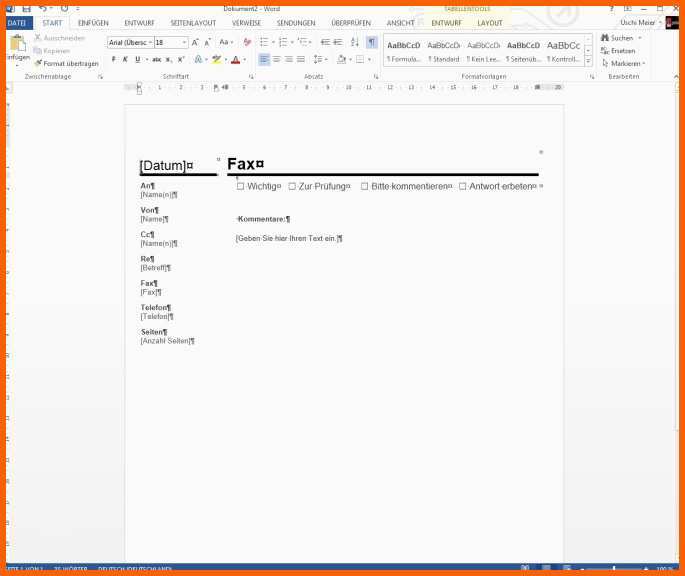Screen dimensions: 685x576
Task: Apply Italic formatting
Action: coord(125,59)
